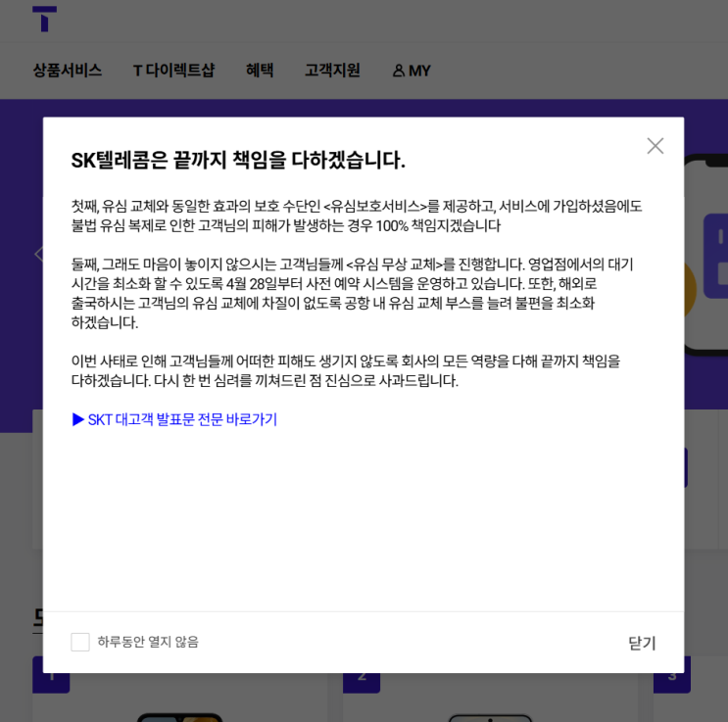728x722 pixels.
Task: Open the MY menu with person icon
Action: click(x=412, y=71)
